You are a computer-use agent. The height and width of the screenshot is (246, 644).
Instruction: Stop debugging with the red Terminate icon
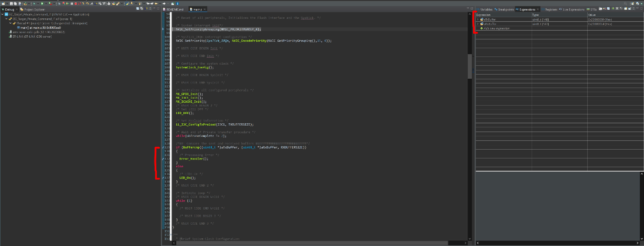tap(75, 4)
